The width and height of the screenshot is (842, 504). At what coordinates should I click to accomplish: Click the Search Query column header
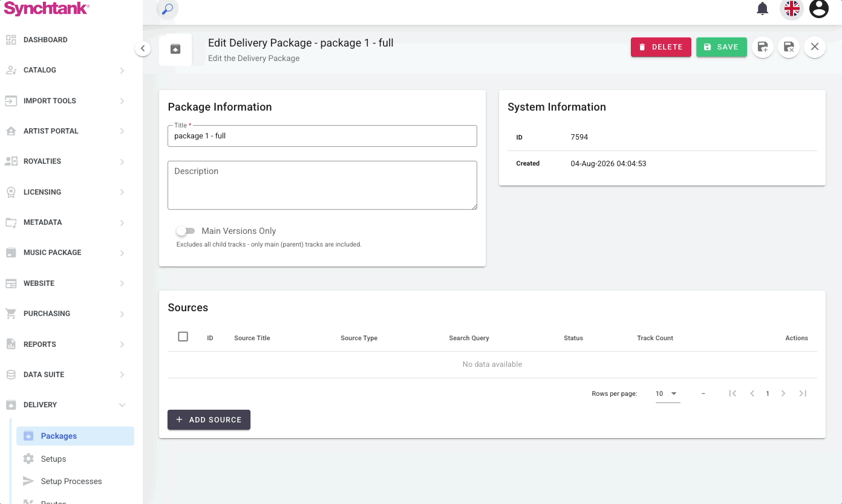[469, 338]
